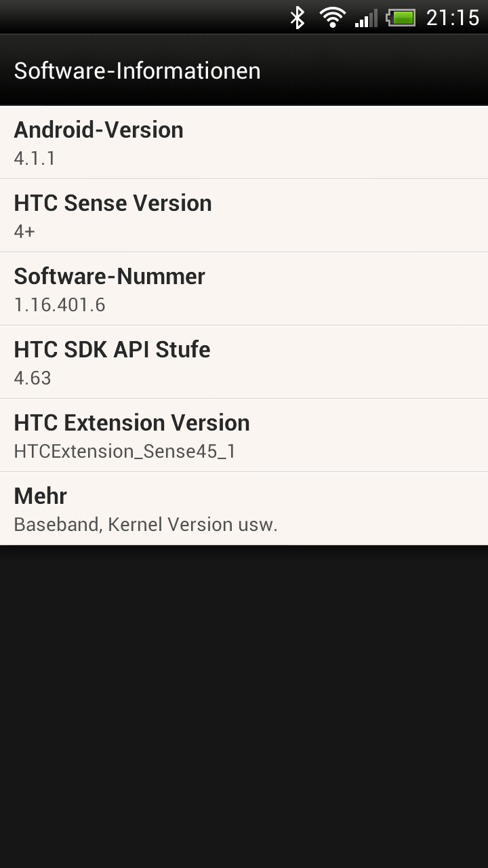Tap Baseband, Kernel Version usw. subtitle
This screenshot has width=488, height=868.
[146, 525]
